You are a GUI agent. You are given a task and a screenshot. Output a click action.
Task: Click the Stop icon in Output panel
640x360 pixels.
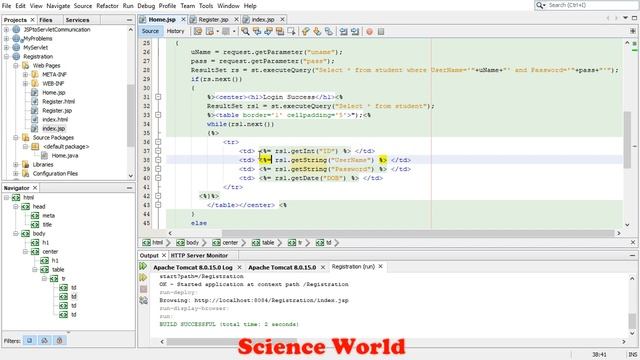point(143,289)
